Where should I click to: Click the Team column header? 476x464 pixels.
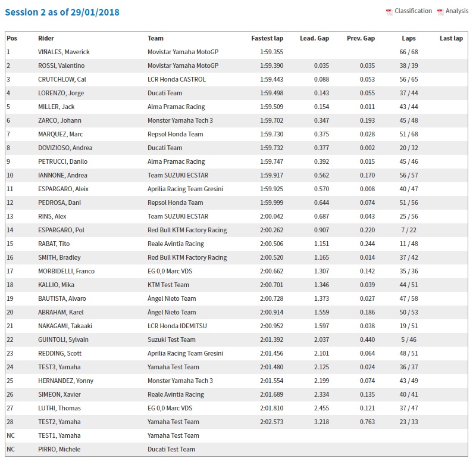[155, 38]
